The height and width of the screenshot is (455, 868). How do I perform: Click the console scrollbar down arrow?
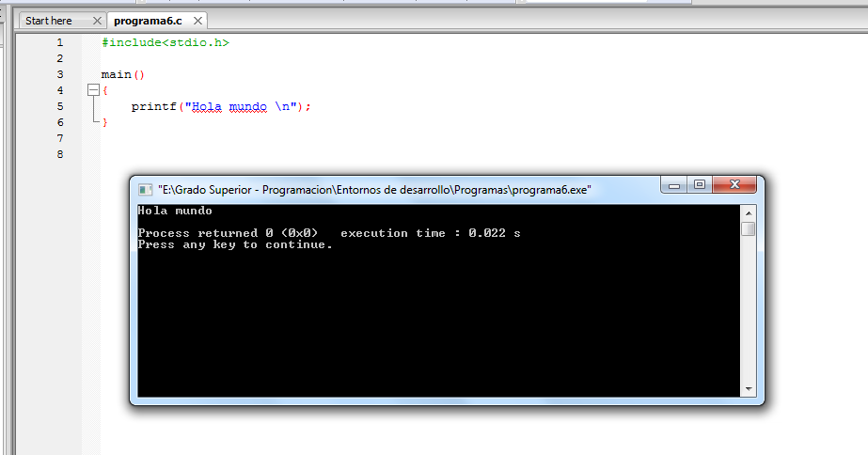tap(748, 389)
